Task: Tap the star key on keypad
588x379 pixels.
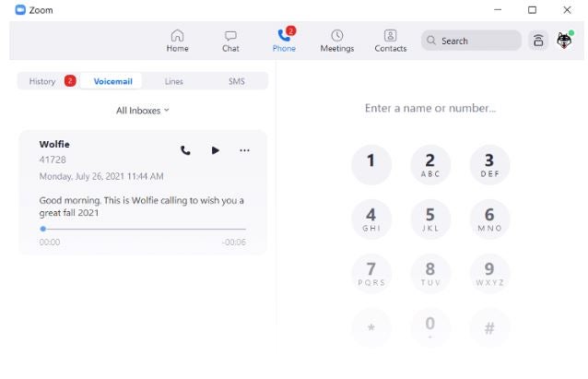Action: 371,327
